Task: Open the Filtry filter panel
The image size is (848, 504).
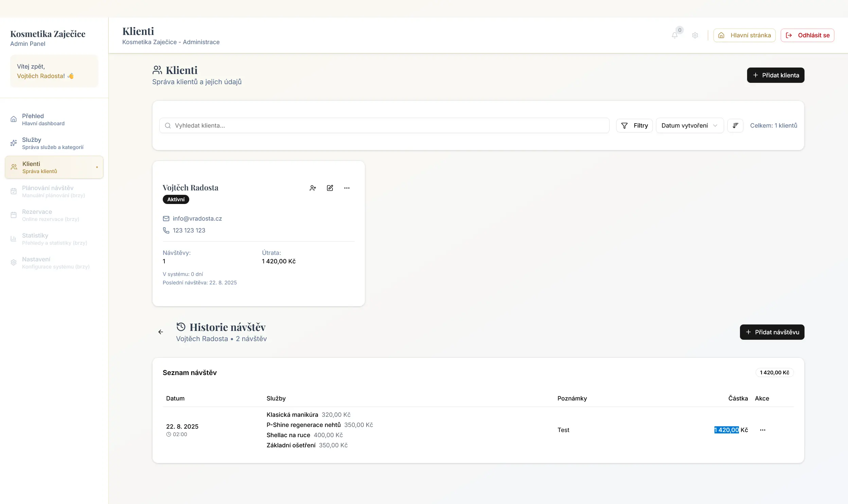Action: [634, 126]
